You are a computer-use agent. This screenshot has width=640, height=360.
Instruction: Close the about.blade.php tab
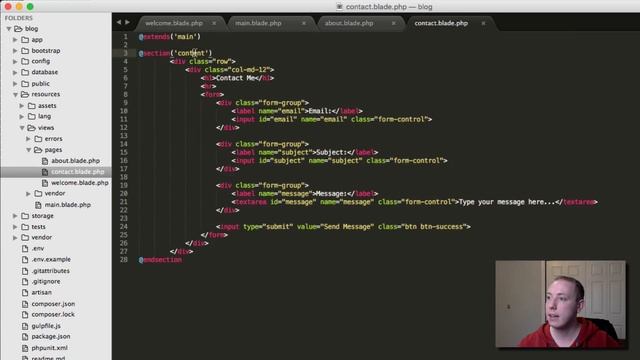[x=393, y=23]
